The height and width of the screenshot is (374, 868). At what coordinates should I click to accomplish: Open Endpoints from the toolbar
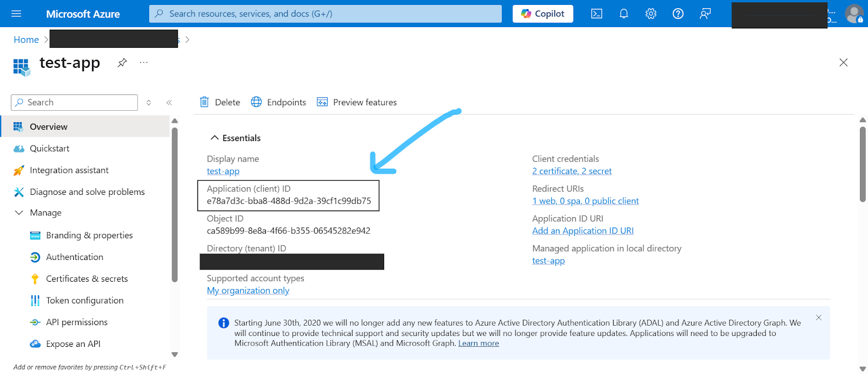(279, 102)
